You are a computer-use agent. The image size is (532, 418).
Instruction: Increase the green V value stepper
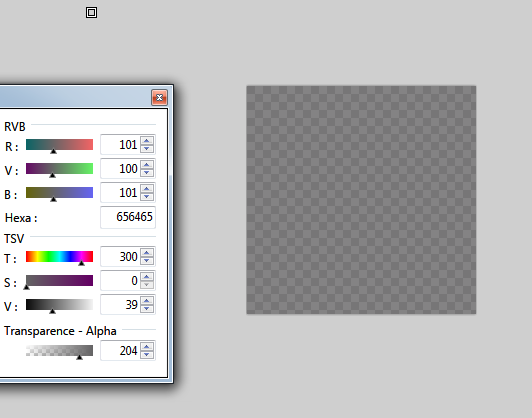[x=147, y=165]
